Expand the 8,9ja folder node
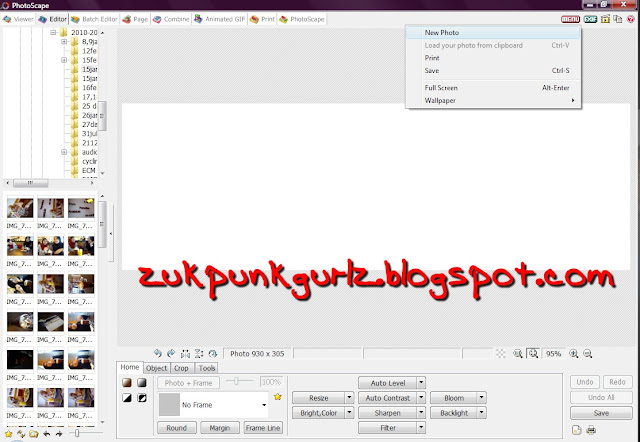 (x=64, y=42)
